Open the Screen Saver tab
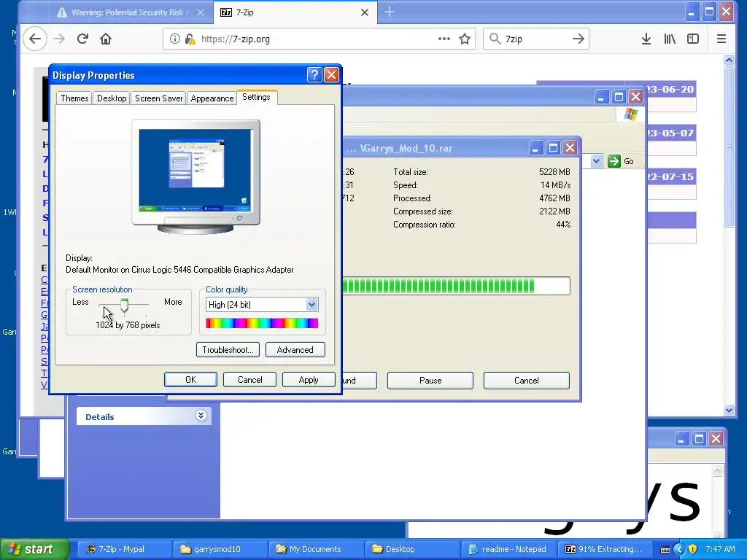The height and width of the screenshot is (560, 747). pyautogui.click(x=158, y=98)
